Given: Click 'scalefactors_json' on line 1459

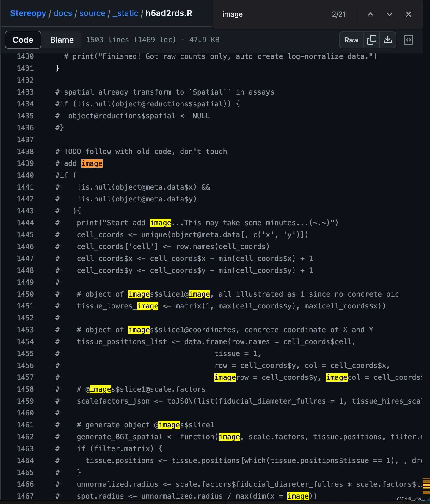Looking at the screenshot, I should coord(113,401).
